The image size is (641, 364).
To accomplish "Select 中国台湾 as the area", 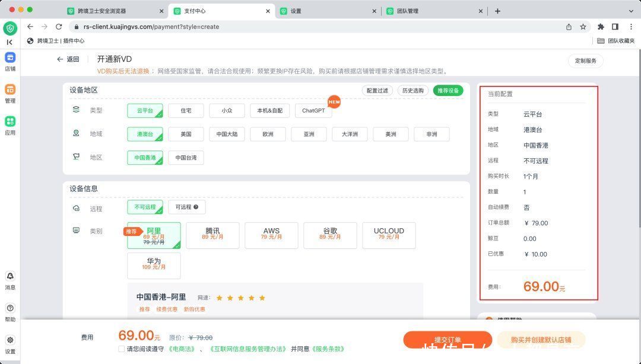I will click(186, 158).
